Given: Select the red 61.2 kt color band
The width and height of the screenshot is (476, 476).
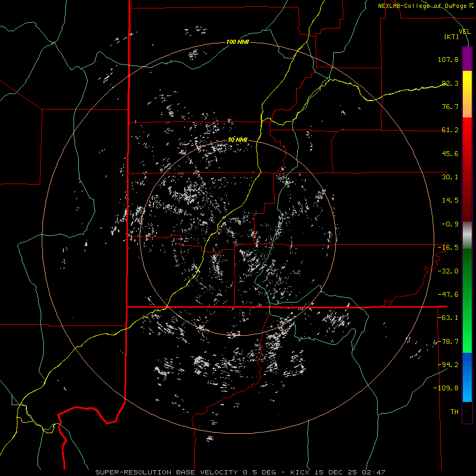Looking at the screenshot, I should click(x=467, y=130).
